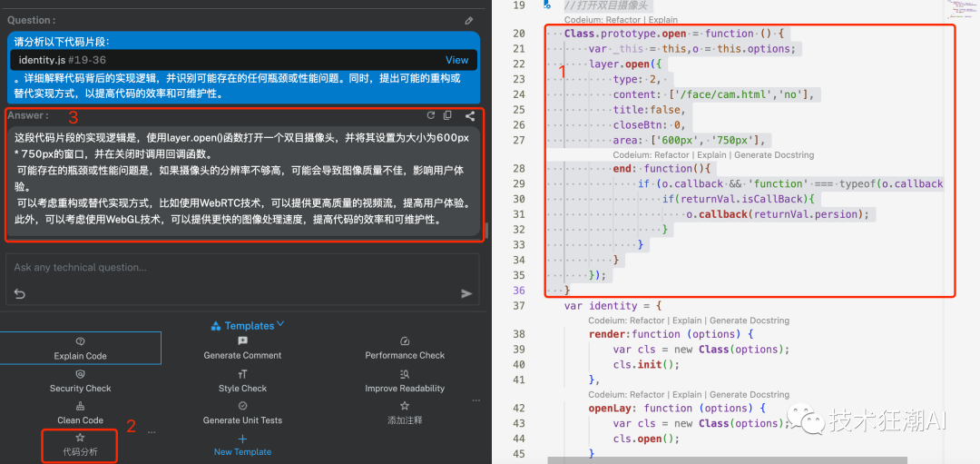Screen dimensions: 980x464
Task: Focus the Ask any technical question field
Action: (x=236, y=268)
